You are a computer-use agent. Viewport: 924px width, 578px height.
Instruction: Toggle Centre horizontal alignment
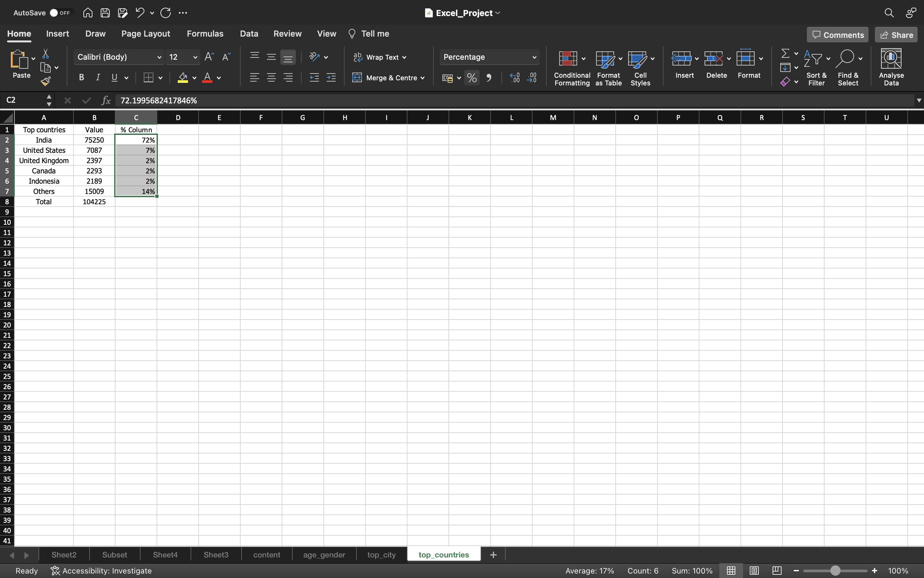[271, 78]
